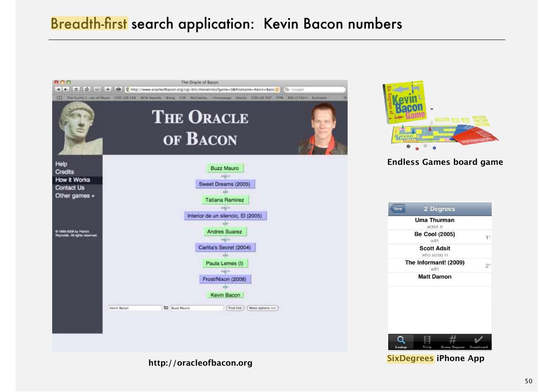This screenshot has width=554, height=392.
Task: Tap the New button in iPhone app
Action: [x=397, y=209]
